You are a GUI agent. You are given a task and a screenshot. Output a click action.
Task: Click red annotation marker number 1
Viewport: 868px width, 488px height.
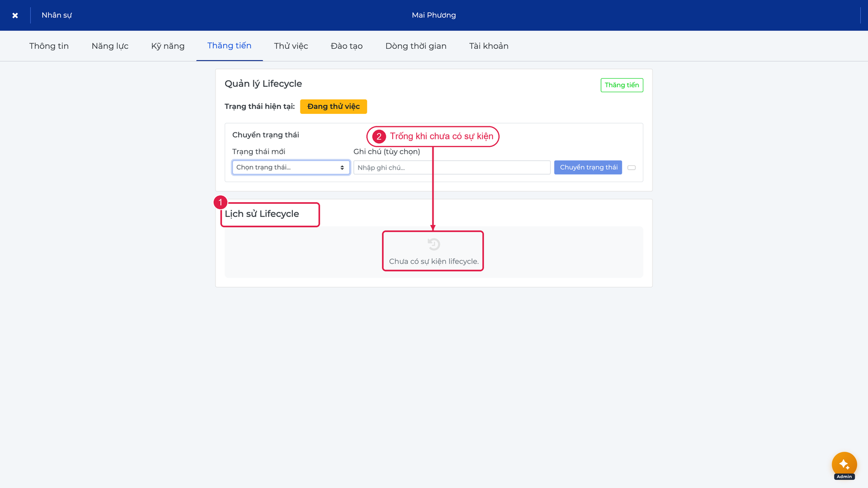click(220, 202)
